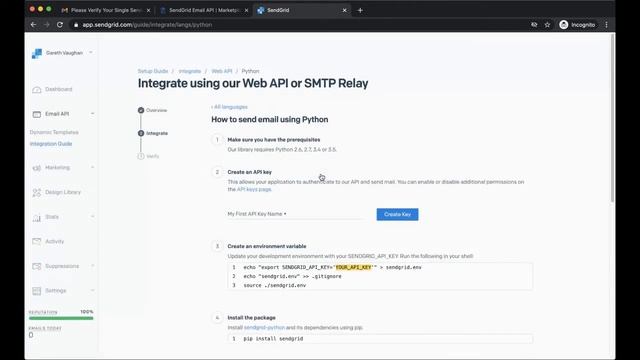Click the Stats chart icon
640x360 pixels.
pyautogui.click(x=37, y=218)
